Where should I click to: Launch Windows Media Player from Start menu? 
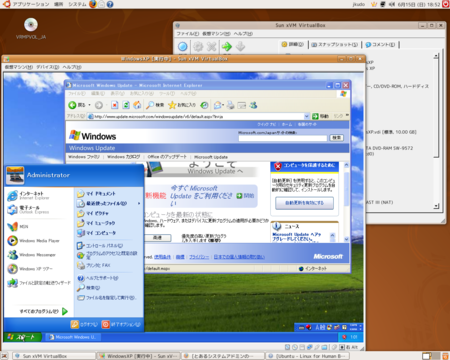33,241
